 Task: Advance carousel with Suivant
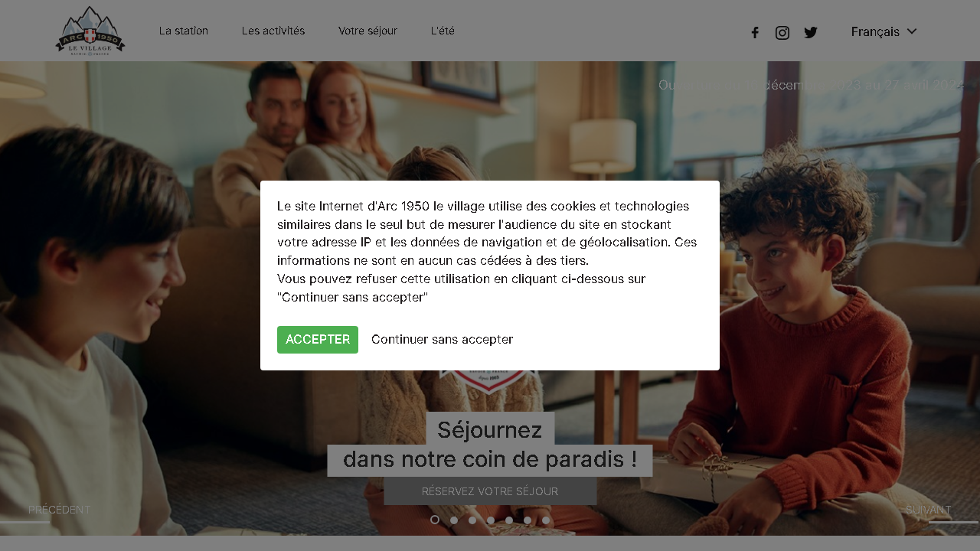coord(929,510)
